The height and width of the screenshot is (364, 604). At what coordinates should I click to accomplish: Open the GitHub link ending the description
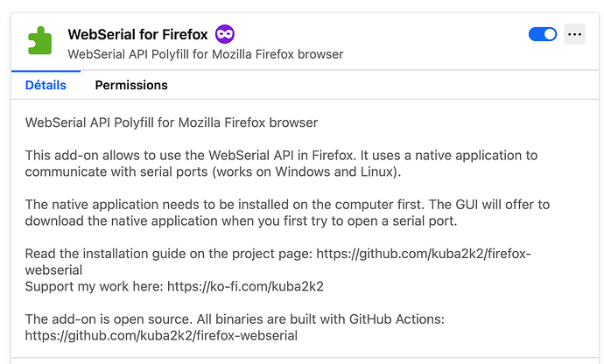coord(161,335)
